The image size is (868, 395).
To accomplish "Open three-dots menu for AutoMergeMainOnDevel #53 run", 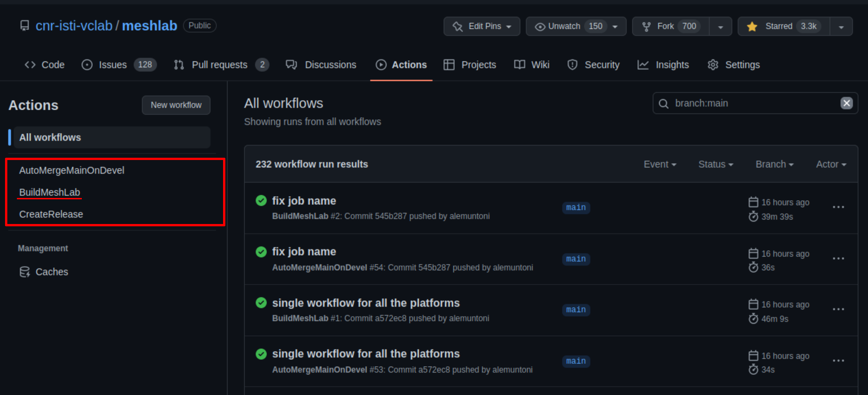I will pos(838,361).
